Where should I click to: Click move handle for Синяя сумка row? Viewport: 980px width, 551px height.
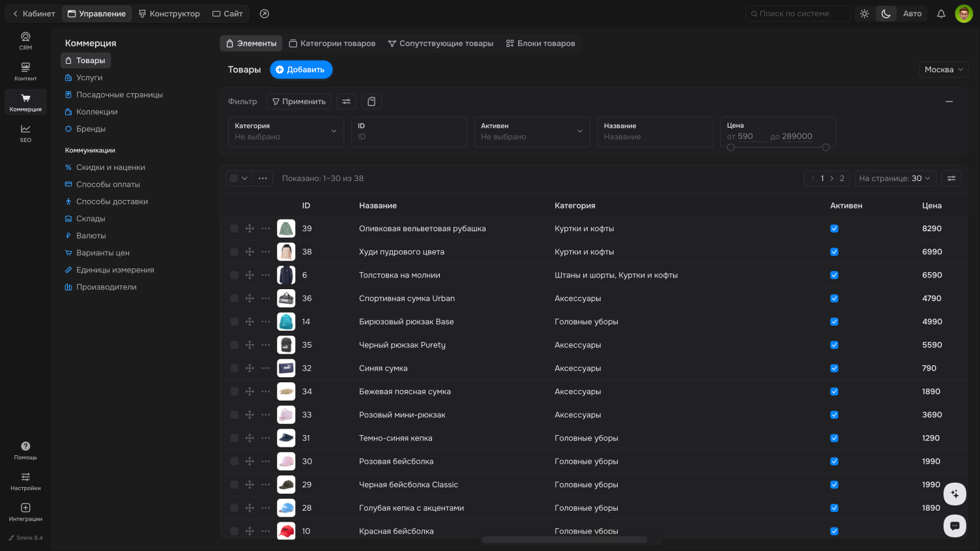pos(250,369)
